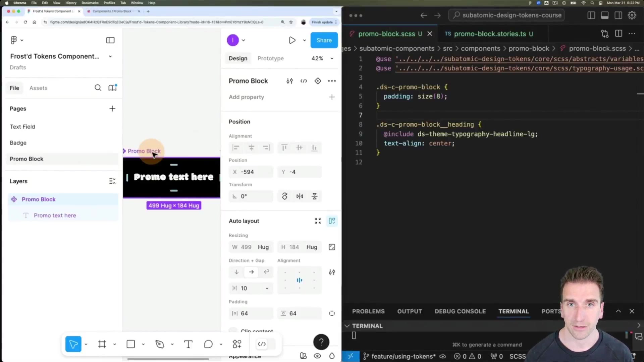The width and height of the screenshot is (644, 362).
Task: Switch to the Assets tab
Action: (x=38, y=88)
